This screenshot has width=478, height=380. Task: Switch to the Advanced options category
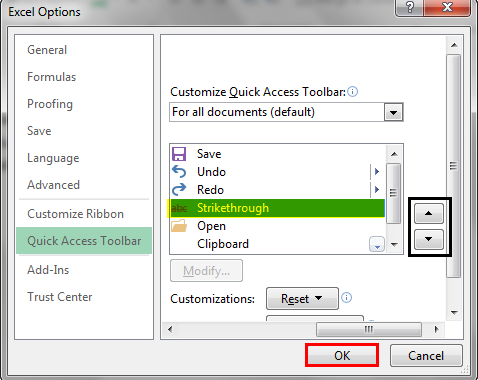coord(53,185)
